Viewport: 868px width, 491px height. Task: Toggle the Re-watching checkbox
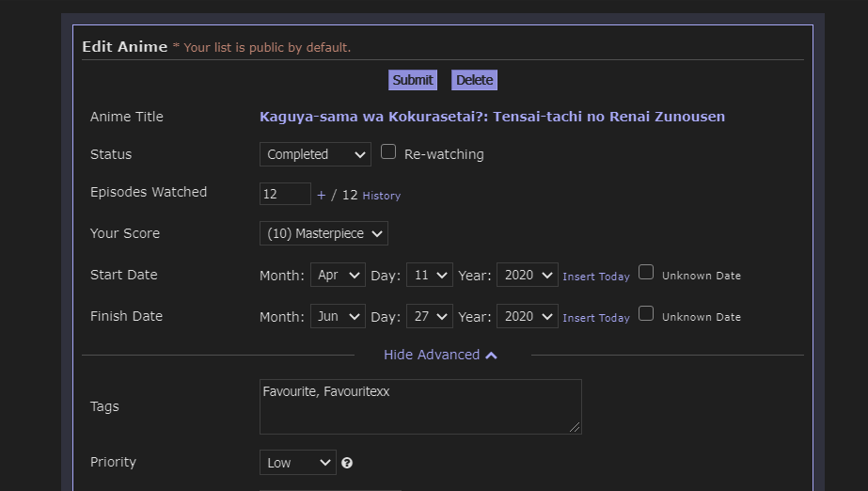click(x=388, y=152)
